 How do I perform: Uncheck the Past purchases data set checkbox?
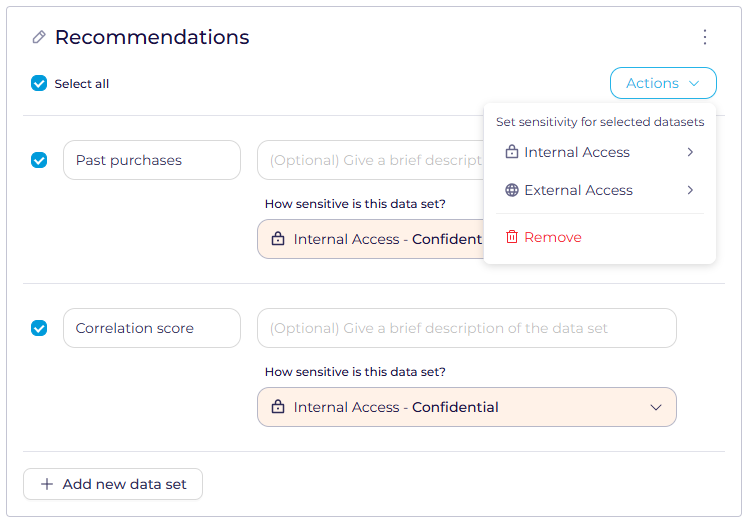(x=39, y=160)
